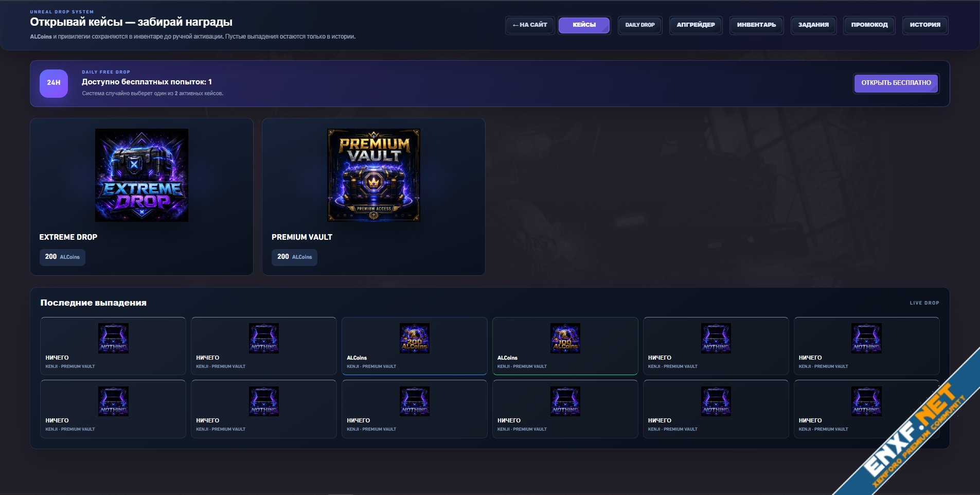Click the 200 ALCoins price under Extreme Drop
This screenshot has height=495, width=980.
(62, 257)
